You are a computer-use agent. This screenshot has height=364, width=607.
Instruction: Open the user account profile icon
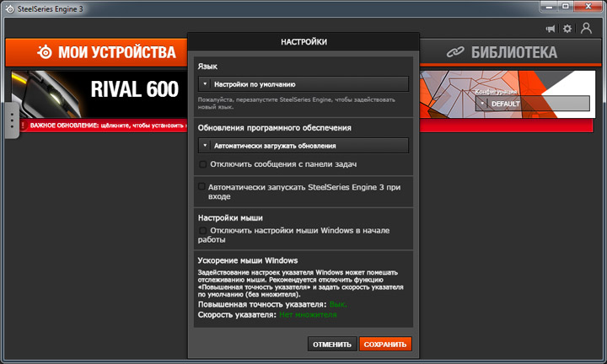click(586, 28)
